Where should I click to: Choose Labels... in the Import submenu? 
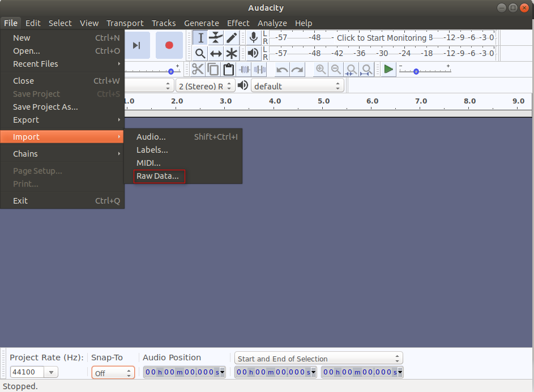click(183, 150)
